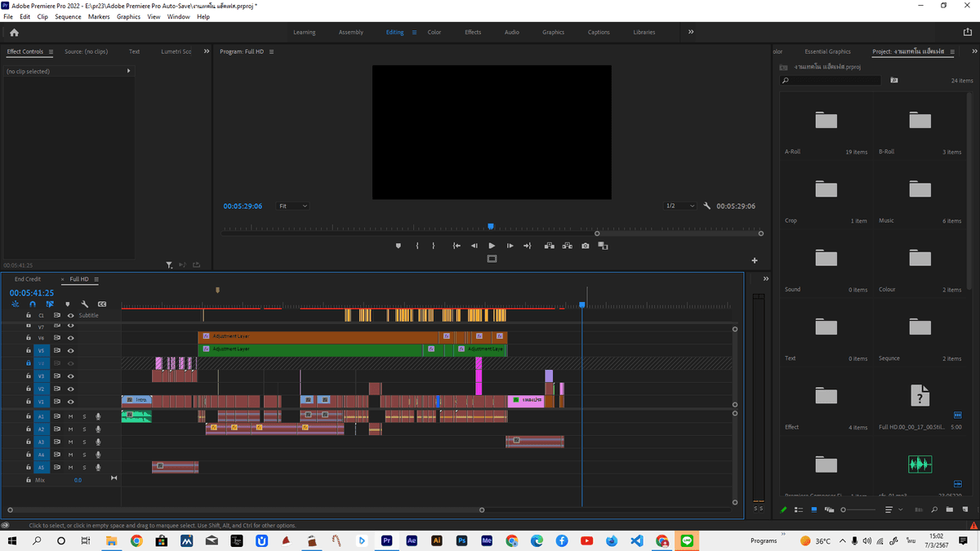Toggle Linked Selection in the timeline
Screen dimensions: 980x551
coord(50,304)
